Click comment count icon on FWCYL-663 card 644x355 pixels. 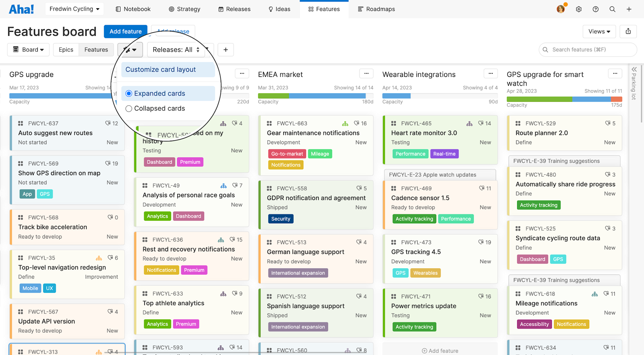pos(356,123)
